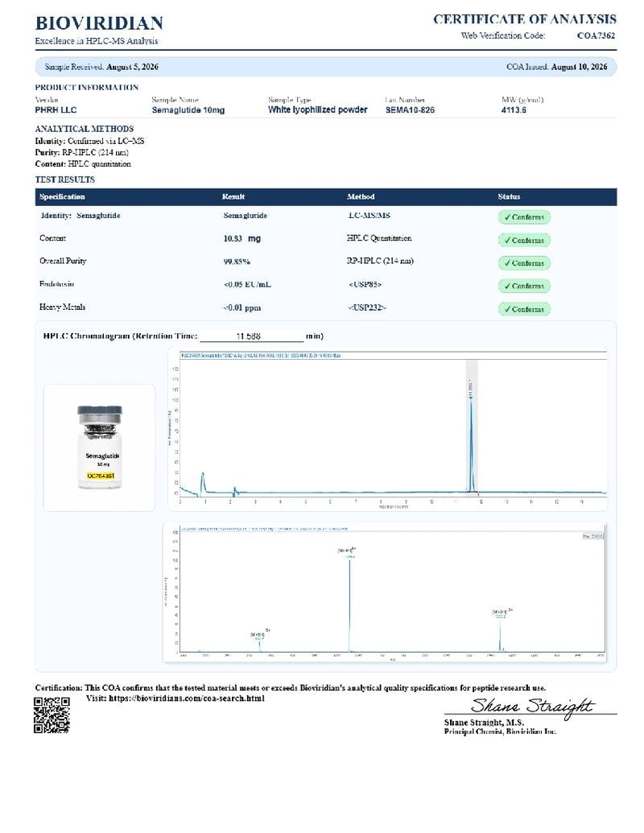Select the COA issued date "August 10, 2026"

[x=579, y=67]
